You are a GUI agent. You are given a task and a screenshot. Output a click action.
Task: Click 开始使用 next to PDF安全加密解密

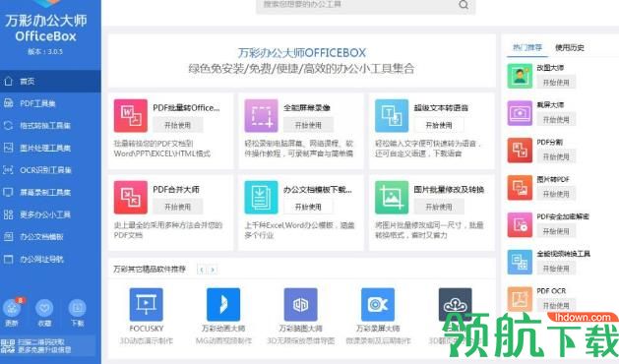(556, 231)
